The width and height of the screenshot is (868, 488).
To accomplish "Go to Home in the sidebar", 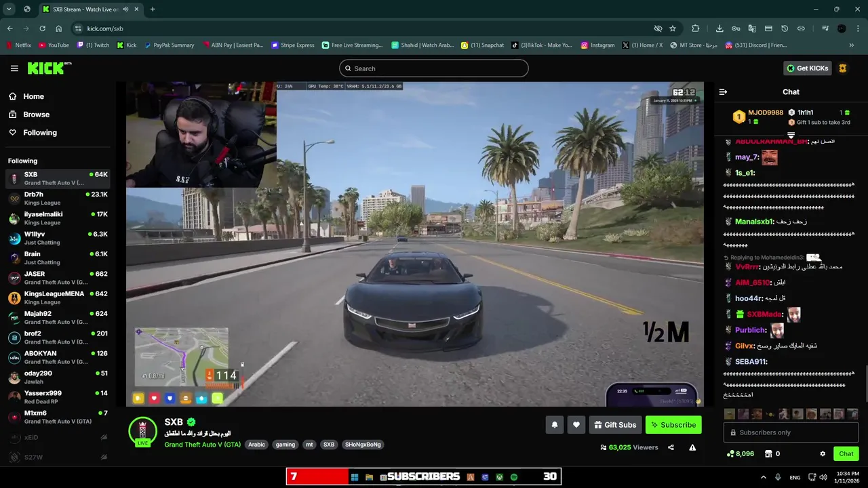I will (x=33, y=96).
